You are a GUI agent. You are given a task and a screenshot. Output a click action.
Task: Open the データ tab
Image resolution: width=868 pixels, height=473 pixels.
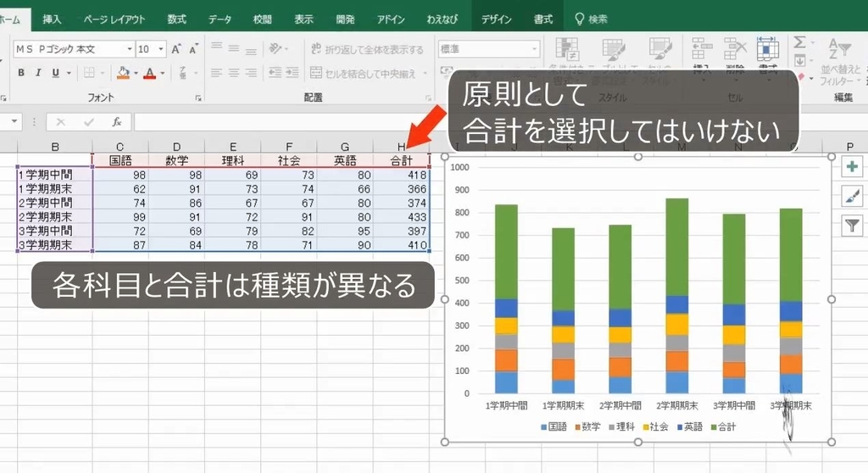coord(220,19)
